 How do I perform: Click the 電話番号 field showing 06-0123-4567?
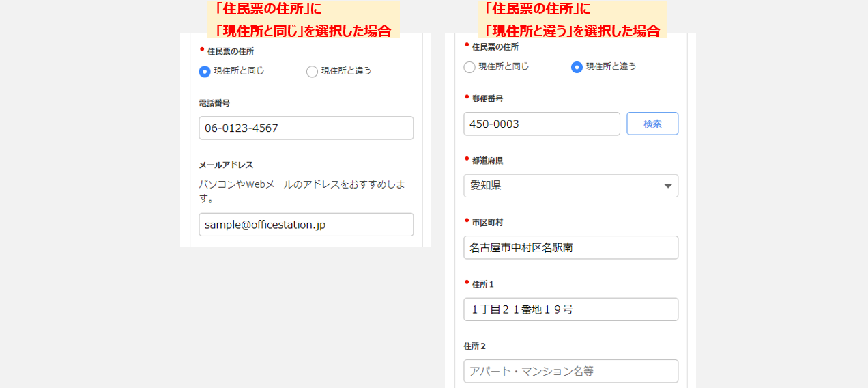(306, 128)
